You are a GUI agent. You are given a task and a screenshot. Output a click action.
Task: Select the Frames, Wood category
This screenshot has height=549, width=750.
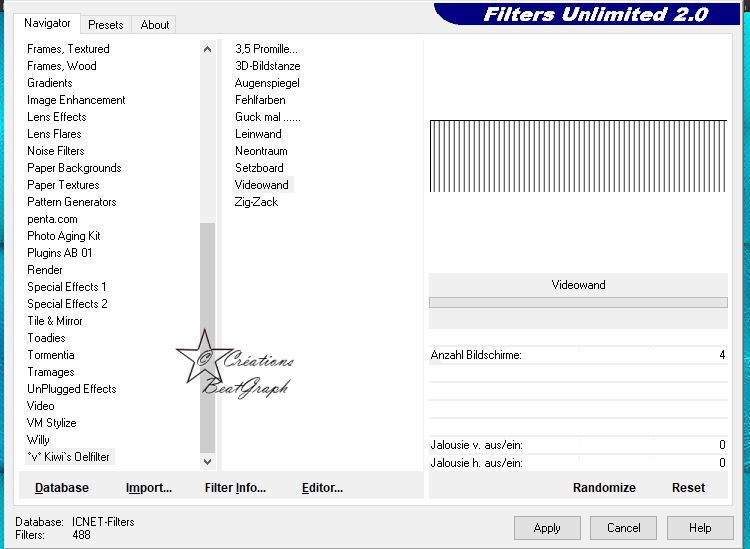[62, 66]
